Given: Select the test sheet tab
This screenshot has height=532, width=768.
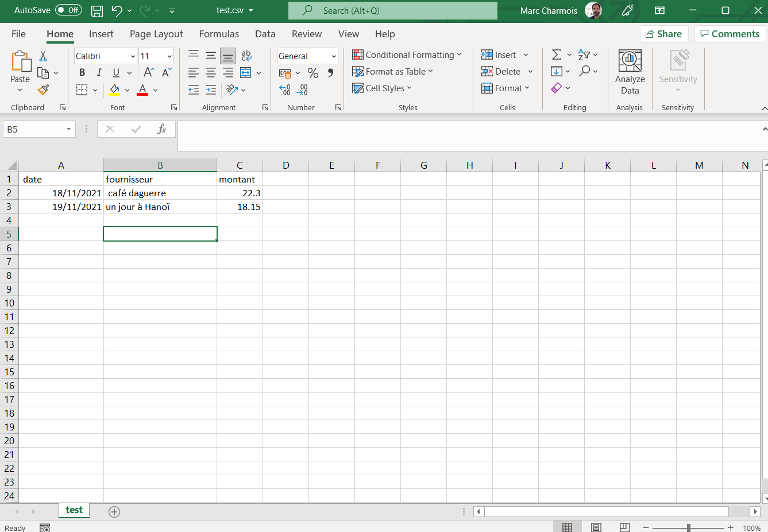Looking at the screenshot, I should pyautogui.click(x=74, y=510).
